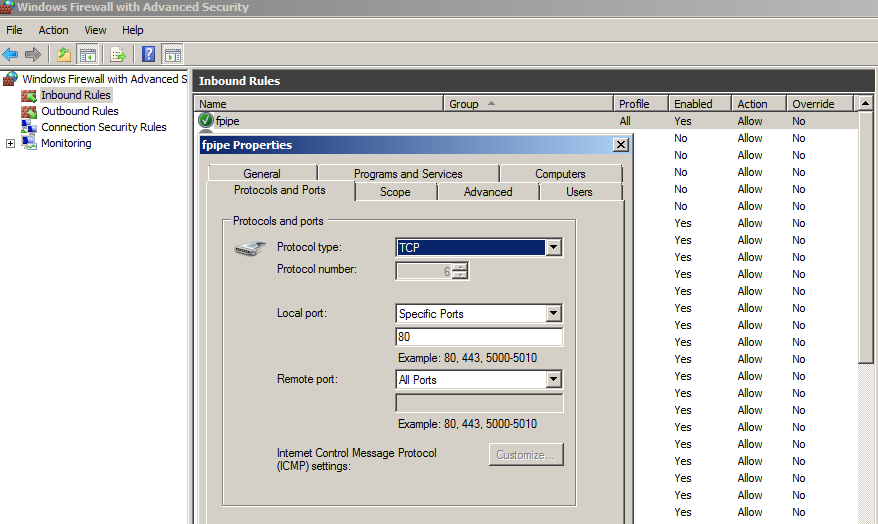
Task: Click the firewall icon in title bar
Action: point(7,7)
